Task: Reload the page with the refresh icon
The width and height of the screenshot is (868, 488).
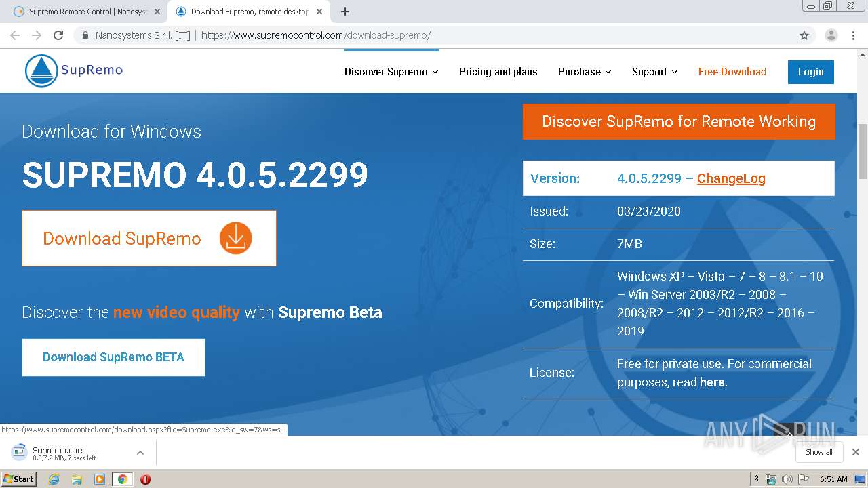Action: (58, 35)
